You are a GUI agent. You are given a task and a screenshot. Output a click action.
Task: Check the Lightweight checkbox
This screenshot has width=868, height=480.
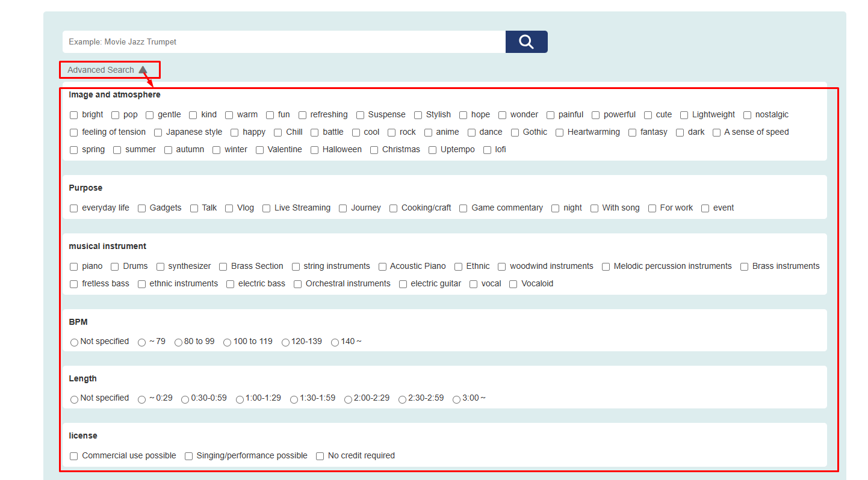point(684,115)
